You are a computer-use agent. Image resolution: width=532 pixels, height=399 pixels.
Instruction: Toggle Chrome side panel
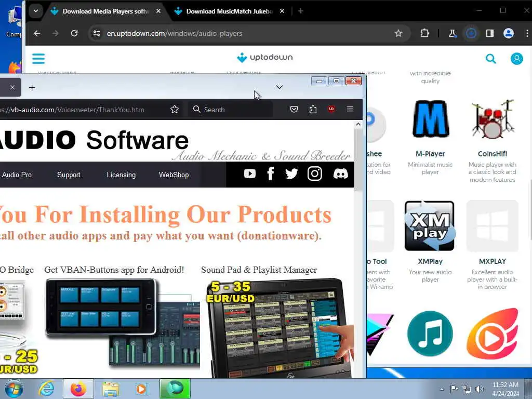(x=489, y=33)
